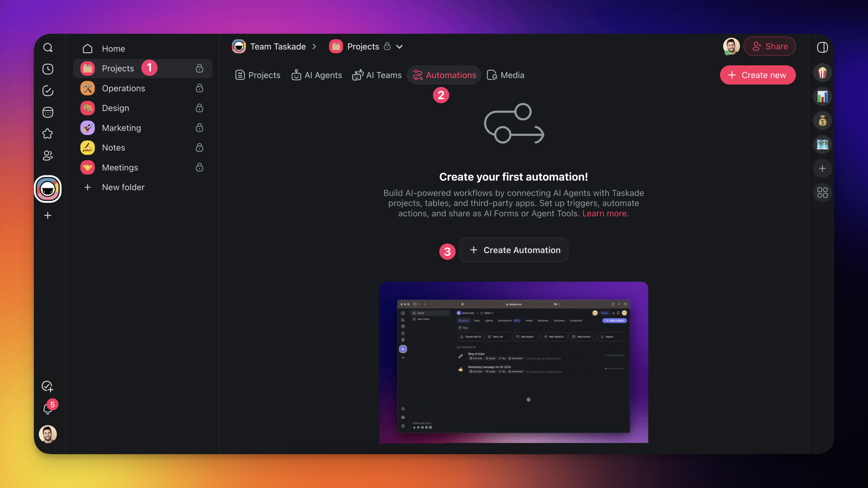Switch to the Media tab
This screenshot has width=868, height=488.
[x=505, y=75]
